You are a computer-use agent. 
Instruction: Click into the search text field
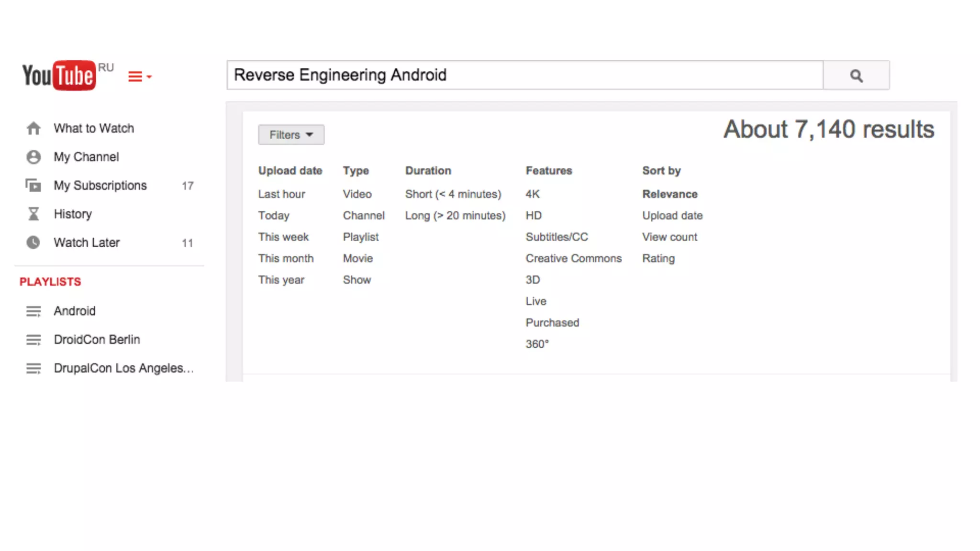tap(524, 75)
